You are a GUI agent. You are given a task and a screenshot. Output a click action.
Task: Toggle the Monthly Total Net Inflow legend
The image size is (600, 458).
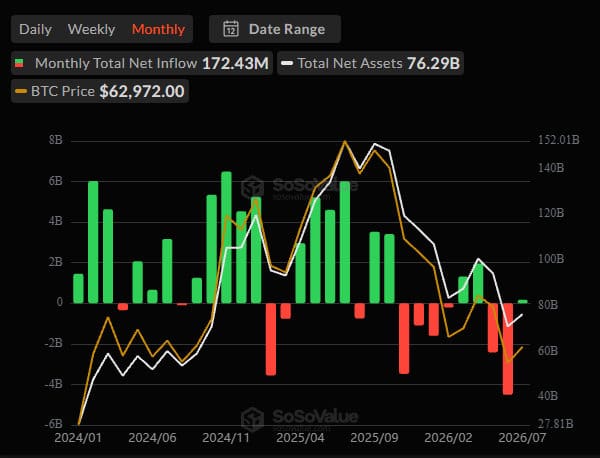click(142, 63)
